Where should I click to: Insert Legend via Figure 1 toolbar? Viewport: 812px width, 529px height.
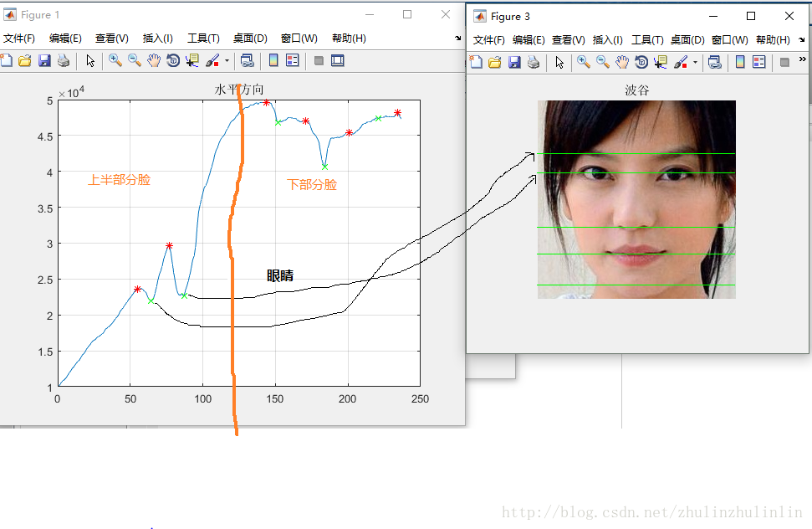[293, 60]
